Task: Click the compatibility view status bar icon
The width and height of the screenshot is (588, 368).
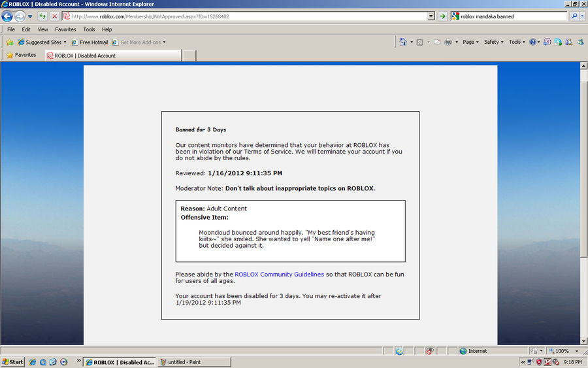Action: [x=399, y=351]
